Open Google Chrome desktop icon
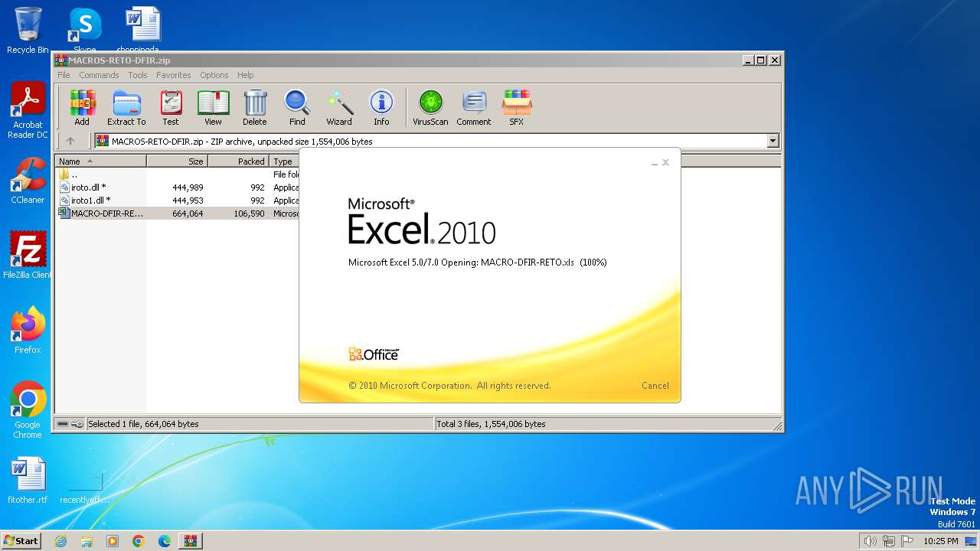The height and width of the screenshot is (551, 980). 28,410
